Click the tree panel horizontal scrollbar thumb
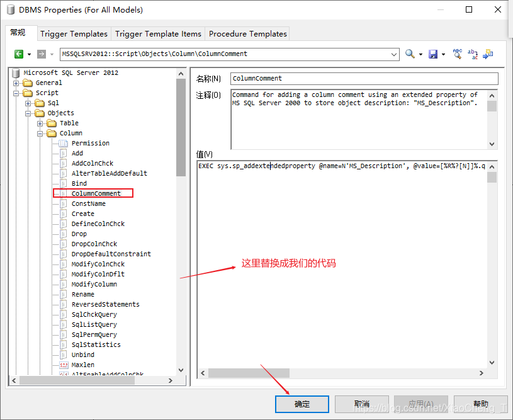 (x=77, y=381)
